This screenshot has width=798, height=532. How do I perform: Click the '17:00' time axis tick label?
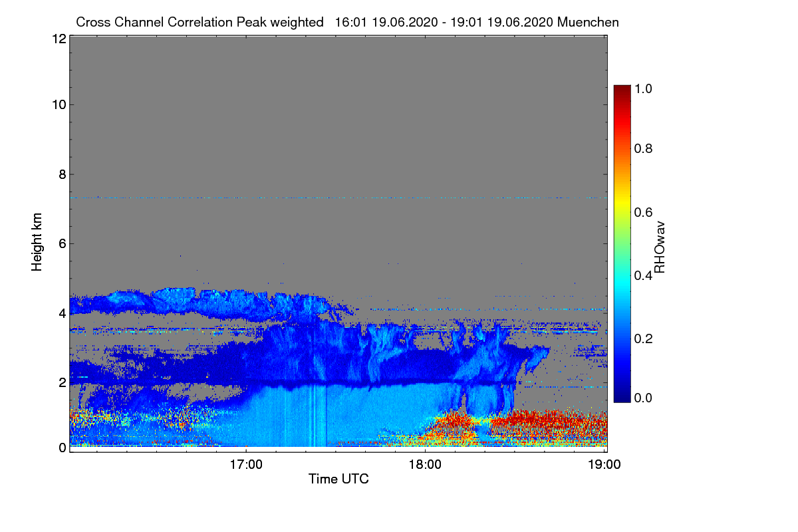point(246,465)
